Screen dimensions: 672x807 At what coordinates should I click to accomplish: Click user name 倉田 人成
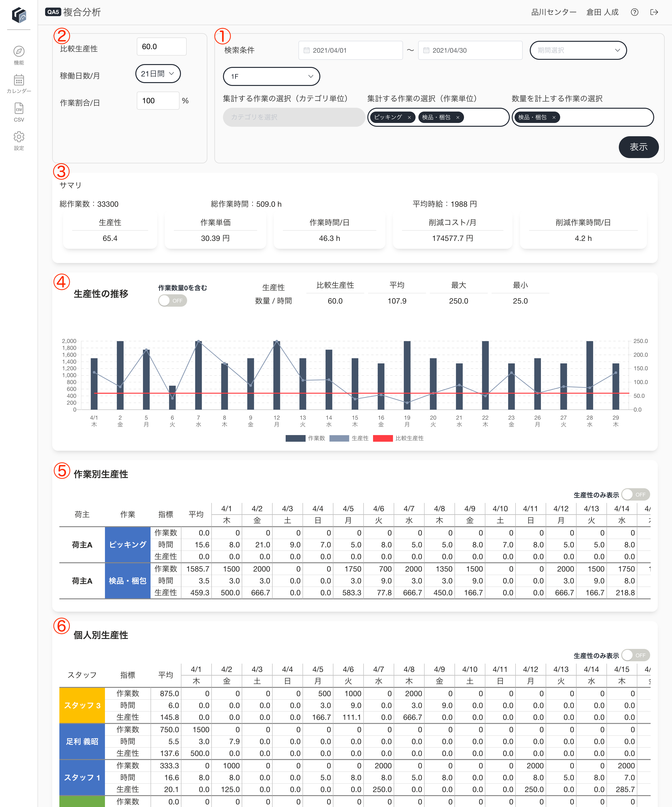[602, 12]
